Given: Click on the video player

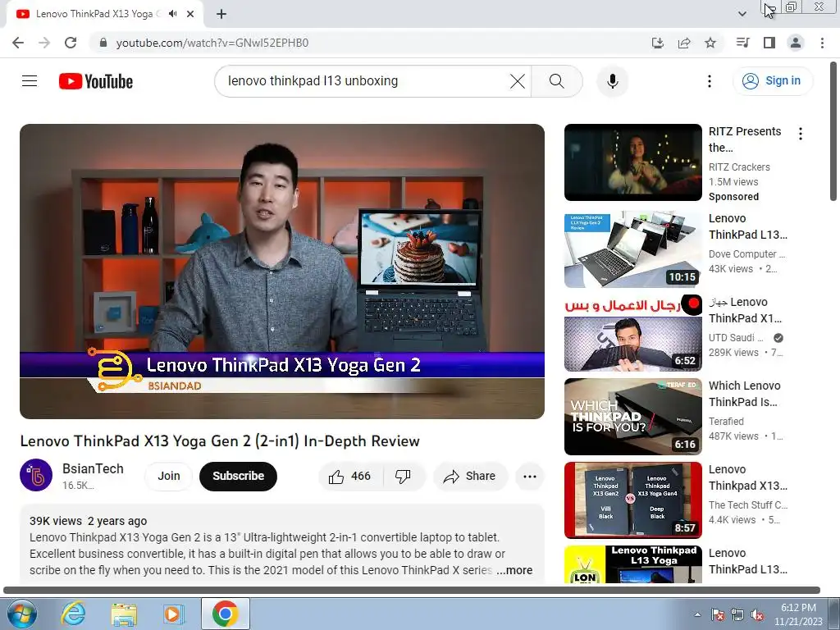Looking at the screenshot, I should 282,271.
